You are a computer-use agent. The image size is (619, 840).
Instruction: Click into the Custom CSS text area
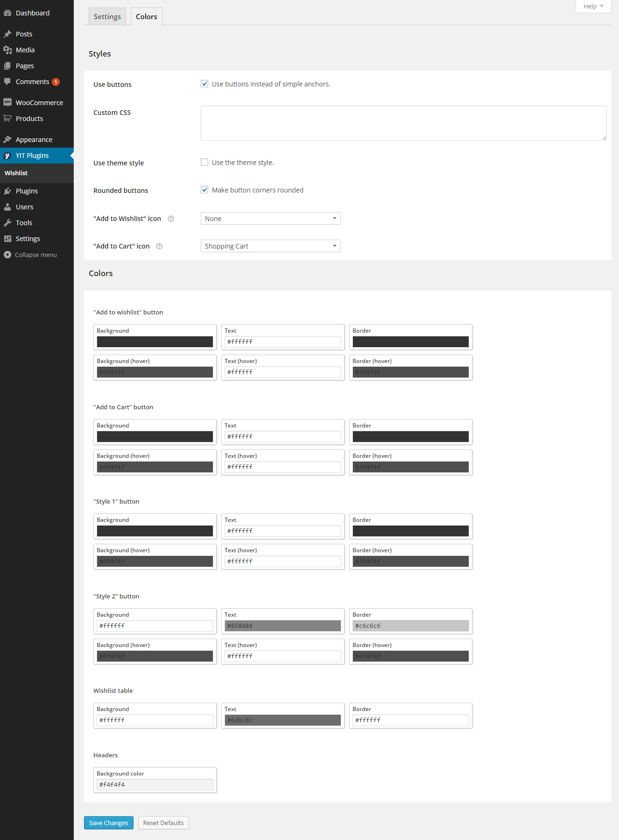pos(403,123)
